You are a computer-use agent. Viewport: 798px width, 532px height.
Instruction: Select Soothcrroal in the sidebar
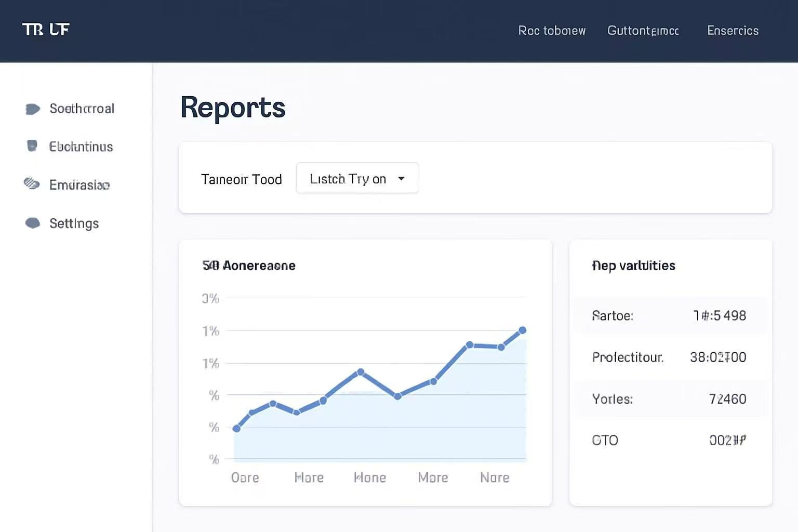(x=82, y=109)
